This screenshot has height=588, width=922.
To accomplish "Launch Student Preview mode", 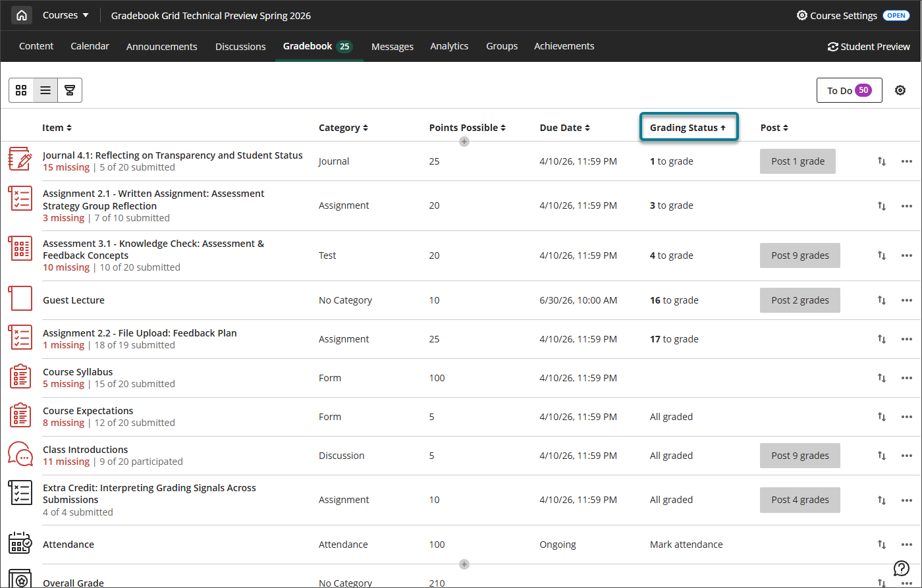I will point(869,47).
